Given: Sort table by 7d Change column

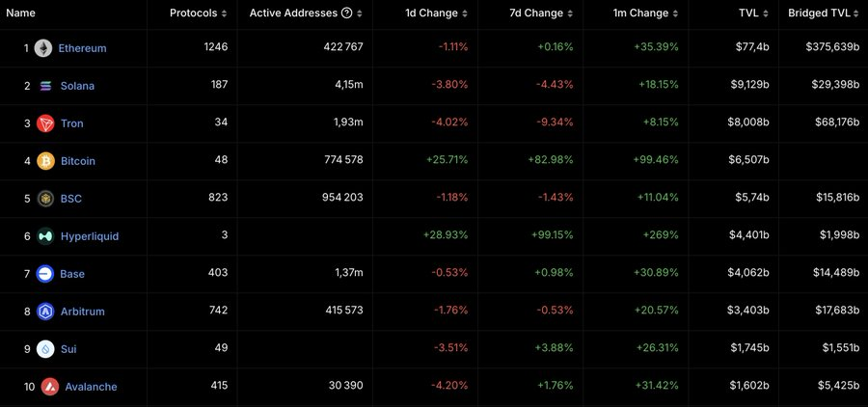Looking at the screenshot, I should [542, 14].
